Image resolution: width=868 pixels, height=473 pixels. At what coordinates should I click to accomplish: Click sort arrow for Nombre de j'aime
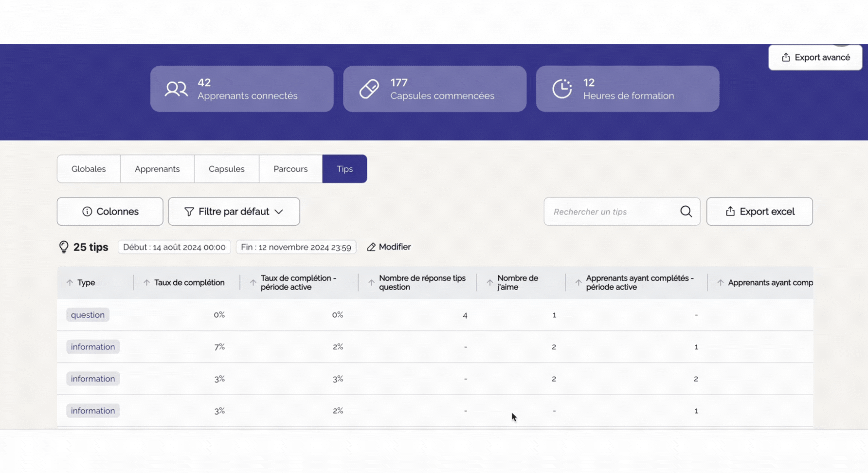(x=489, y=283)
